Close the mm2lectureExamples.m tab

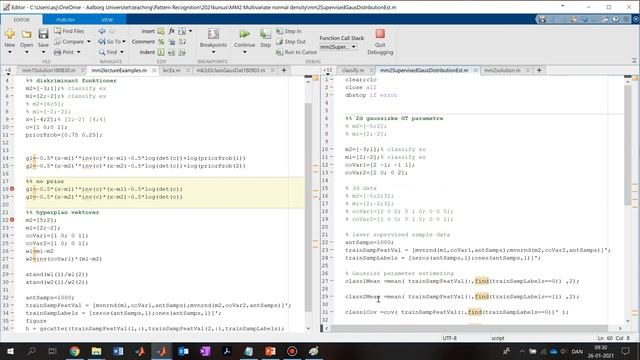[x=154, y=70]
